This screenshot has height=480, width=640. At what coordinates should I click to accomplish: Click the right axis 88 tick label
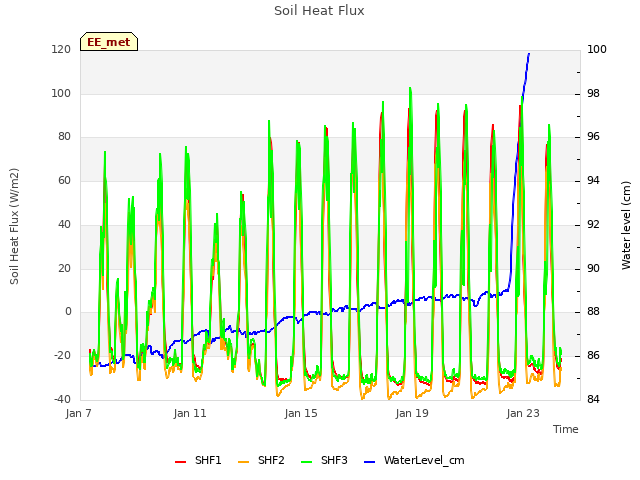point(593,312)
